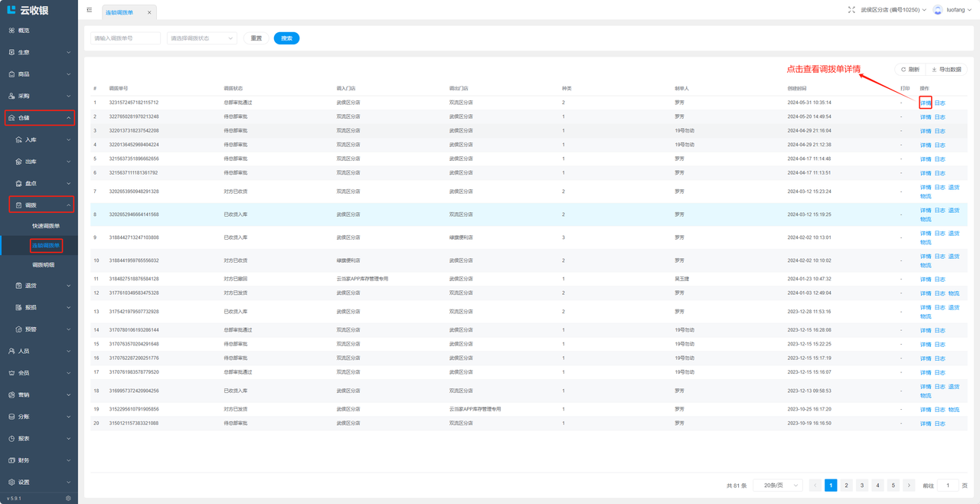Click the sidebar collapse hamburger icon
The width and height of the screenshot is (980, 504).
tap(90, 11)
